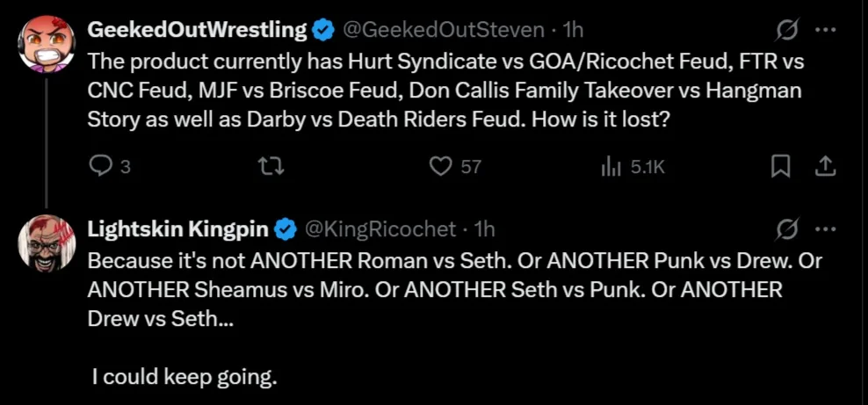Image resolution: width=868 pixels, height=405 pixels.
Task: Click the GeekedOutWrestling display name
Action: [197, 30]
